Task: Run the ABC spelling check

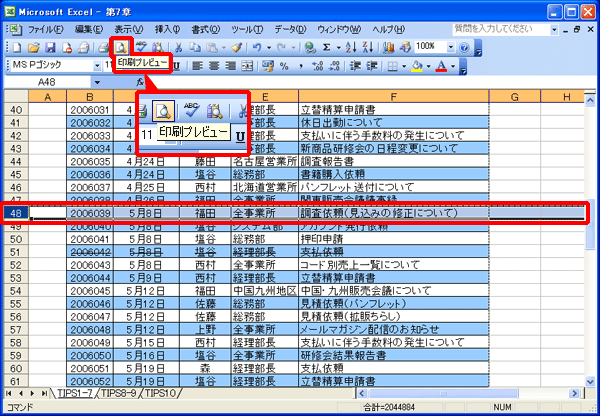Action: coord(141,47)
